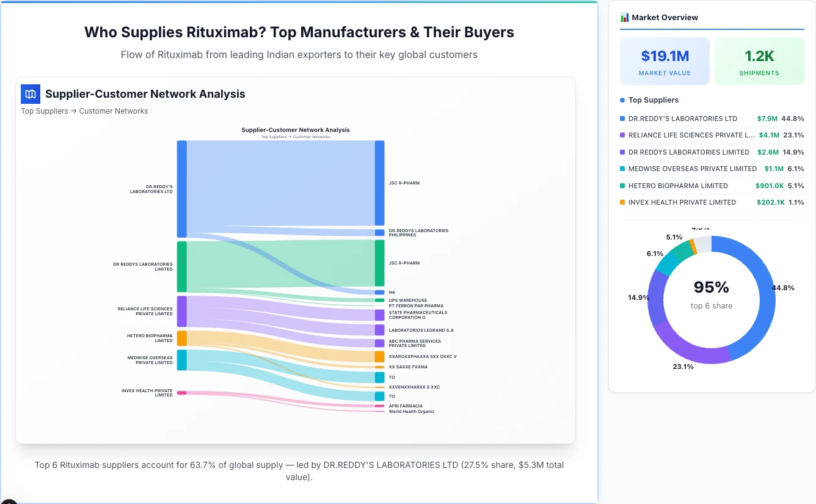Click the Market Overview bar chart icon
Viewport: 816px width, 504px height.
pyautogui.click(x=624, y=17)
